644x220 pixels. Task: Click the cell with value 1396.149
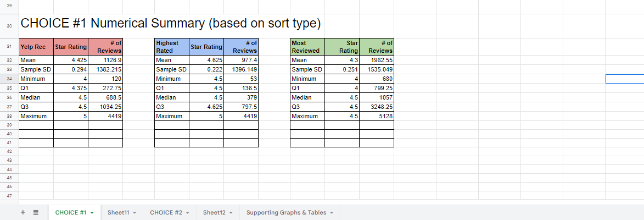point(241,69)
